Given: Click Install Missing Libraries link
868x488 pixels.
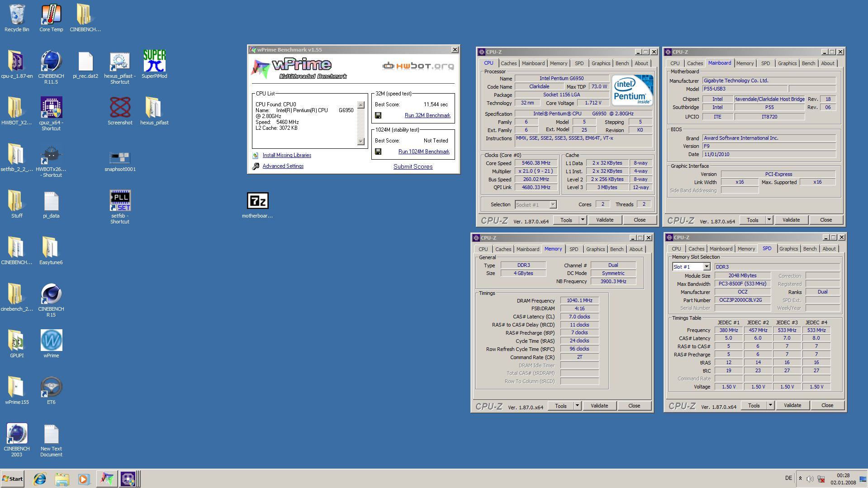Looking at the screenshot, I should (287, 155).
